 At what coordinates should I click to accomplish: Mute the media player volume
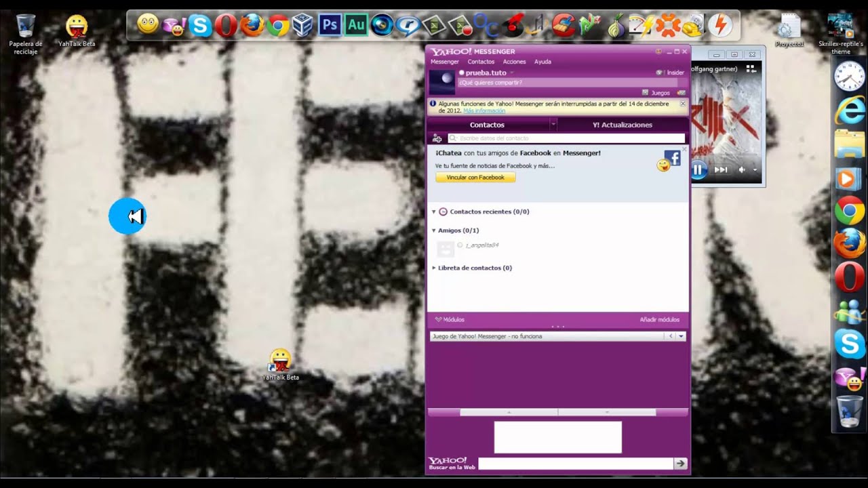(742, 170)
